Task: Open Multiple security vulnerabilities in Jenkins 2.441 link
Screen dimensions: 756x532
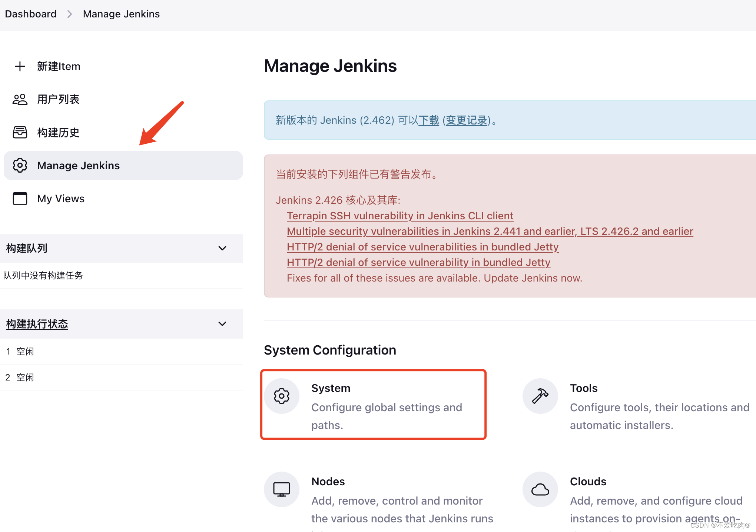Action: point(490,231)
